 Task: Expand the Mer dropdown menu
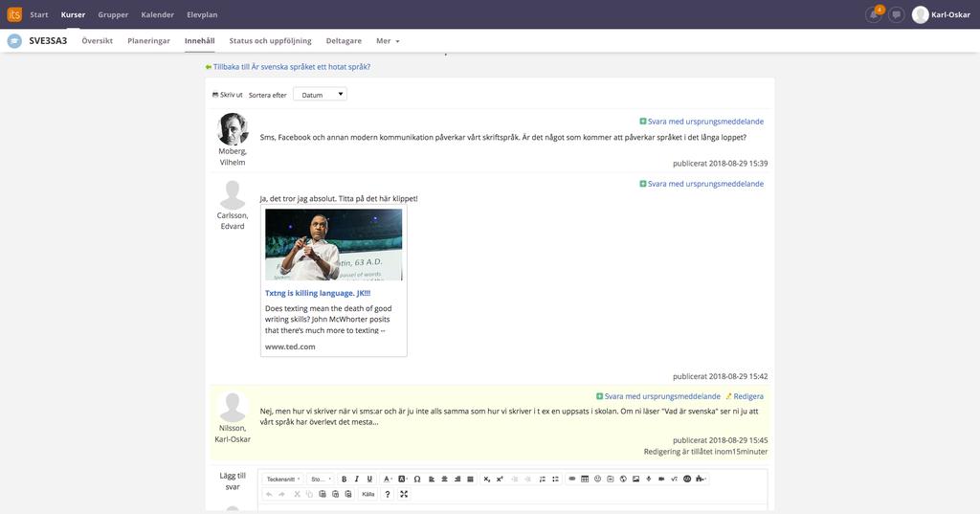click(388, 40)
